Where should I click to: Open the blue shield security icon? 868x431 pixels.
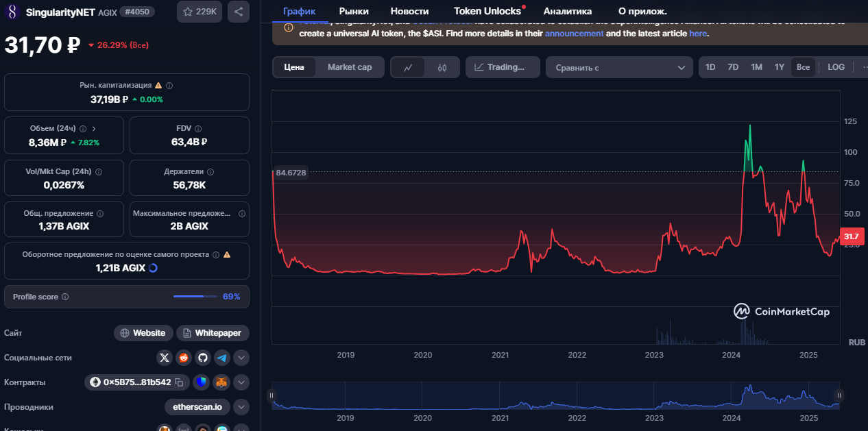pyautogui.click(x=201, y=382)
